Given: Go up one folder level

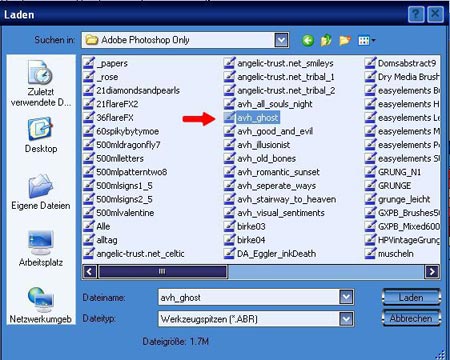Looking at the screenshot, I should [326, 41].
